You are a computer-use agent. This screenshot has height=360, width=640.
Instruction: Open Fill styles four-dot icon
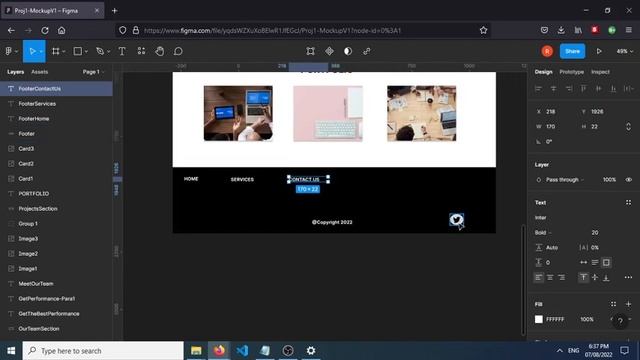[x=613, y=304]
